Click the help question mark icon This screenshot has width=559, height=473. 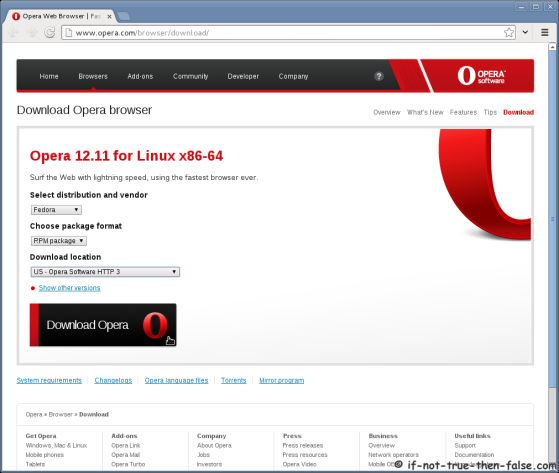379,76
